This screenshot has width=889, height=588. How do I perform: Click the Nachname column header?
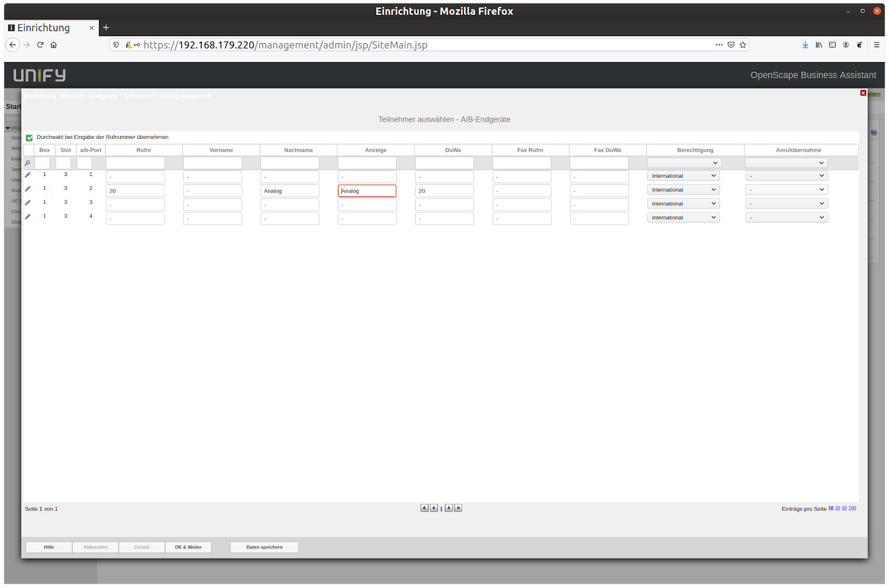[x=298, y=150]
